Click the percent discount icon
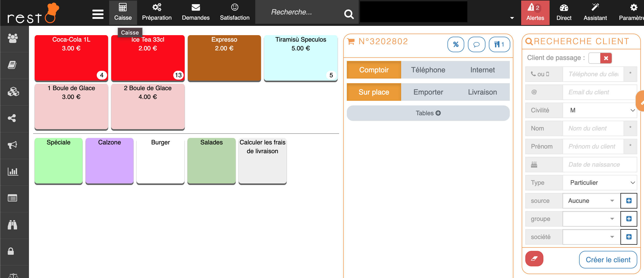 pyautogui.click(x=455, y=44)
